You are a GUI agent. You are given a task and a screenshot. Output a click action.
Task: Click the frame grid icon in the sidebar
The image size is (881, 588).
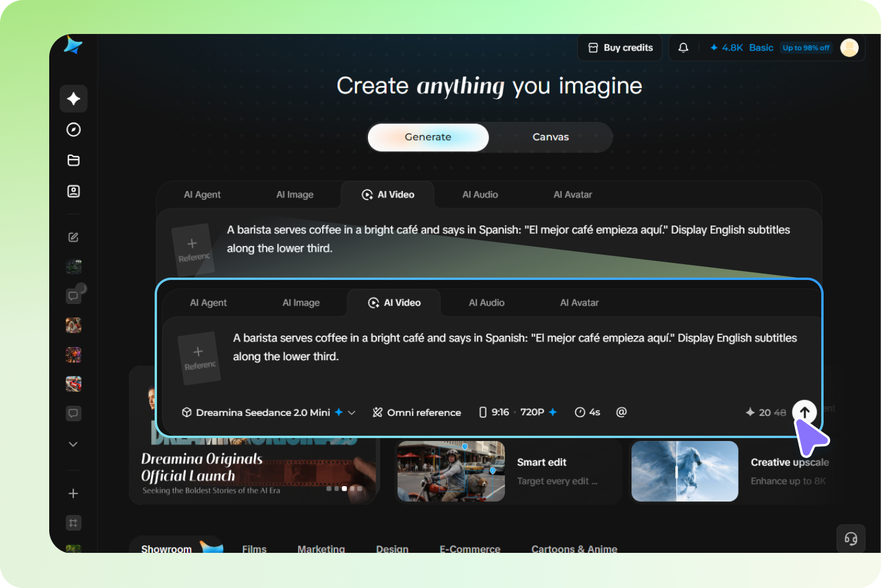73,523
